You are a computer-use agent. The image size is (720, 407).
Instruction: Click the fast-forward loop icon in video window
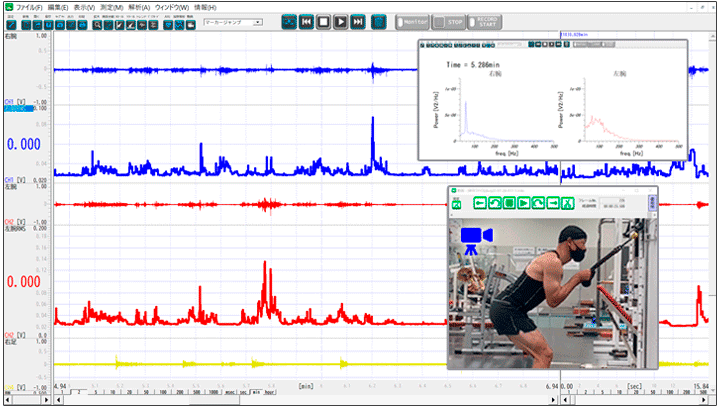point(538,203)
